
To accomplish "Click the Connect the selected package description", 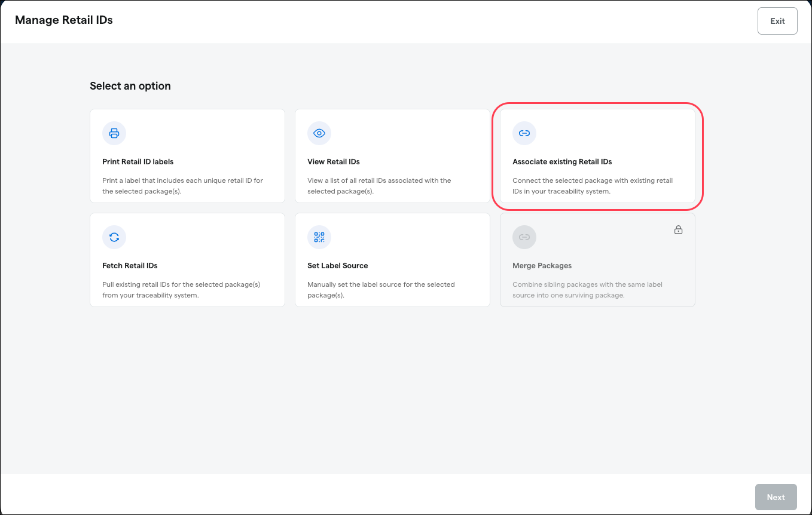I will [x=593, y=186].
